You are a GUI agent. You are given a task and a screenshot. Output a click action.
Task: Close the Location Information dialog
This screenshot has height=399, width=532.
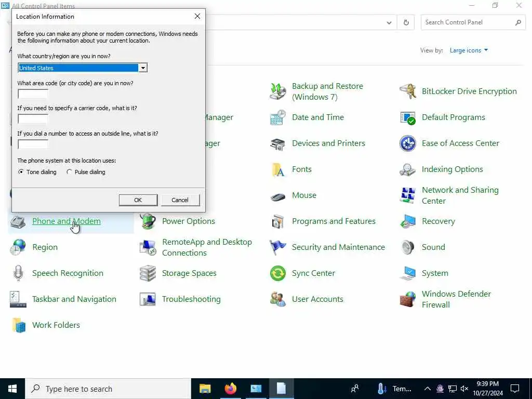197,16
